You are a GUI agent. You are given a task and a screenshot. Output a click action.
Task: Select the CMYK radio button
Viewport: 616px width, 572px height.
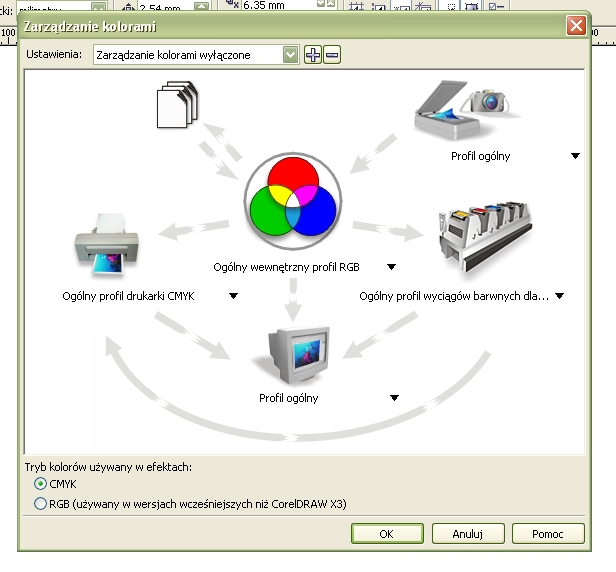coord(41,484)
